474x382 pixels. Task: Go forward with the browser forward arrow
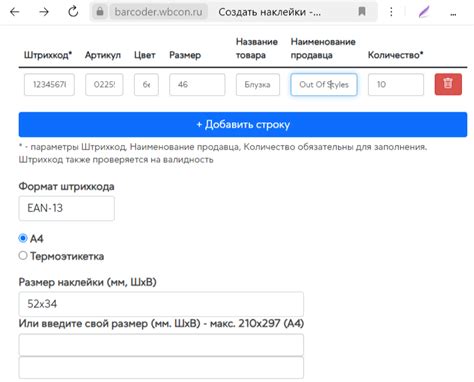click(44, 12)
